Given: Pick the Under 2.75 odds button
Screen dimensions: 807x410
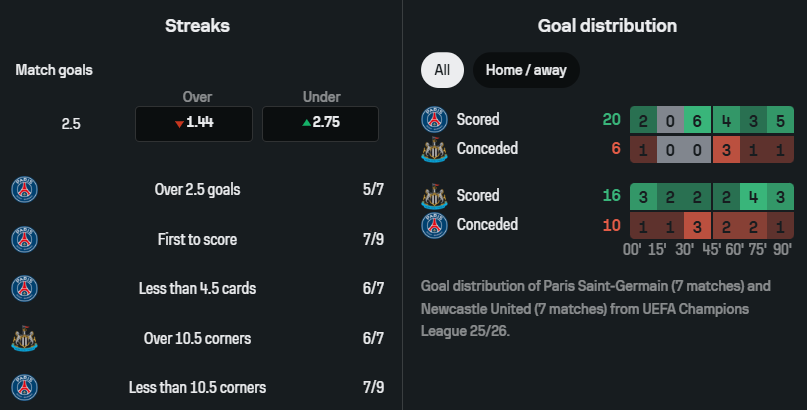Looking at the screenshot, I should pos(320,123).
